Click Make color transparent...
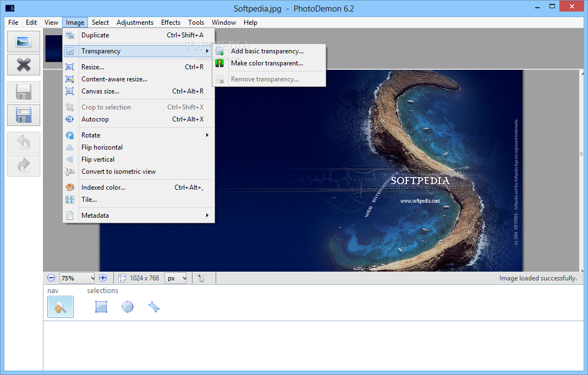This screenshot has height=375, width=588. pyautogui.click(x=269, y=63)
